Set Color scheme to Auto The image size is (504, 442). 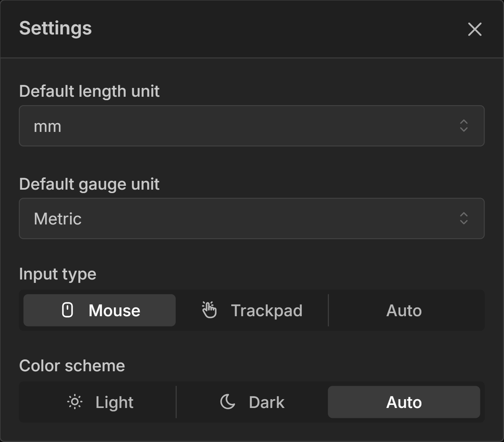404,402
